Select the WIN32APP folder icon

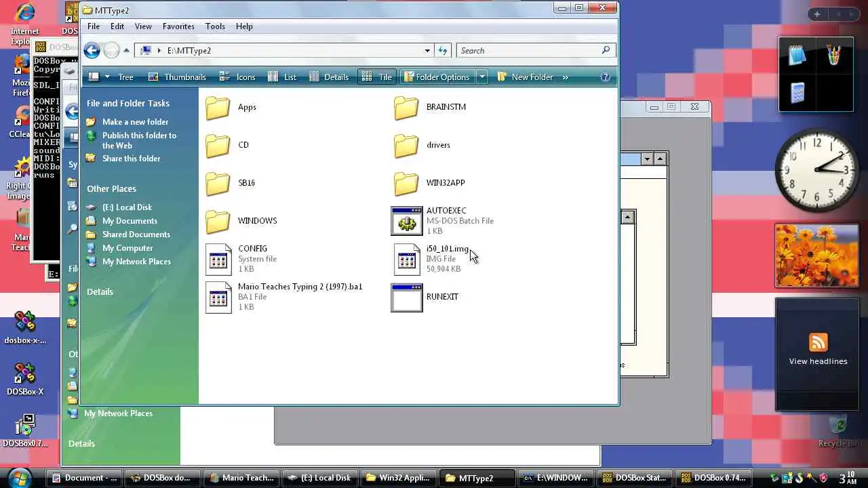click(406, 184)
